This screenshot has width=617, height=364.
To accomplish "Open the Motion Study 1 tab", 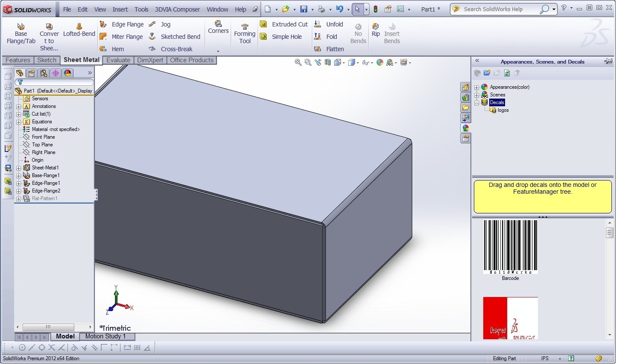I will click(x=106, y=336).
